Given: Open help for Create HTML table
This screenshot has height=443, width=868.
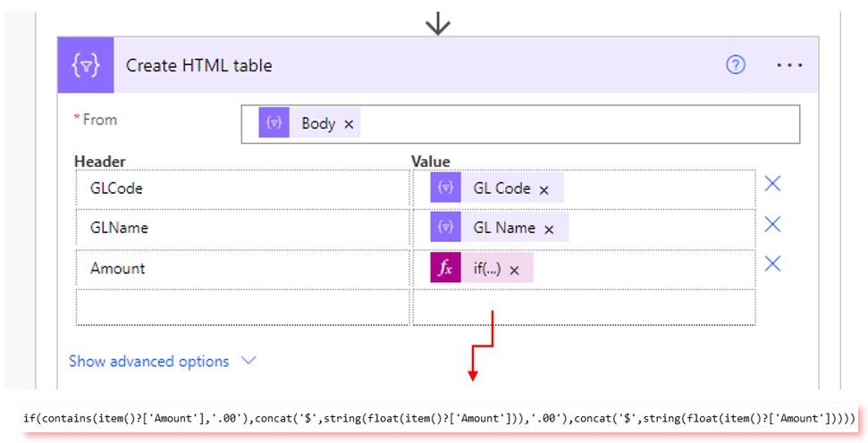Looking at the screenshot, I should tap(735, 65).
